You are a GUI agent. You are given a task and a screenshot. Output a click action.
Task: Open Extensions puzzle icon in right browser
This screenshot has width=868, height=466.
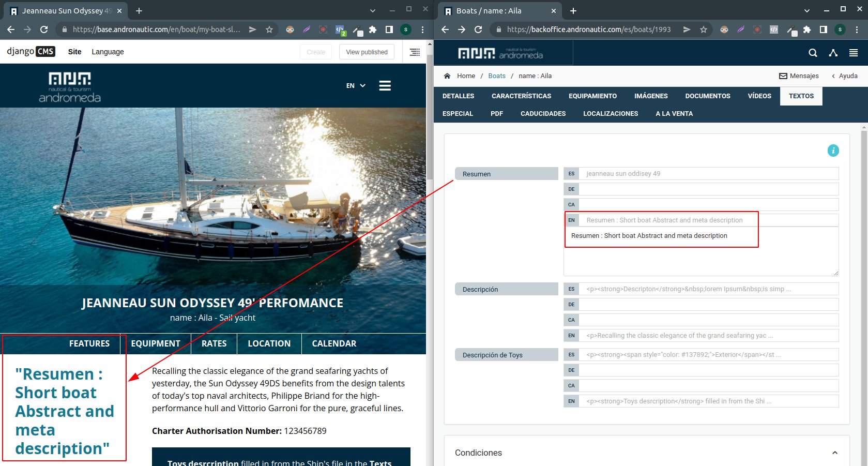click(807, 29)
